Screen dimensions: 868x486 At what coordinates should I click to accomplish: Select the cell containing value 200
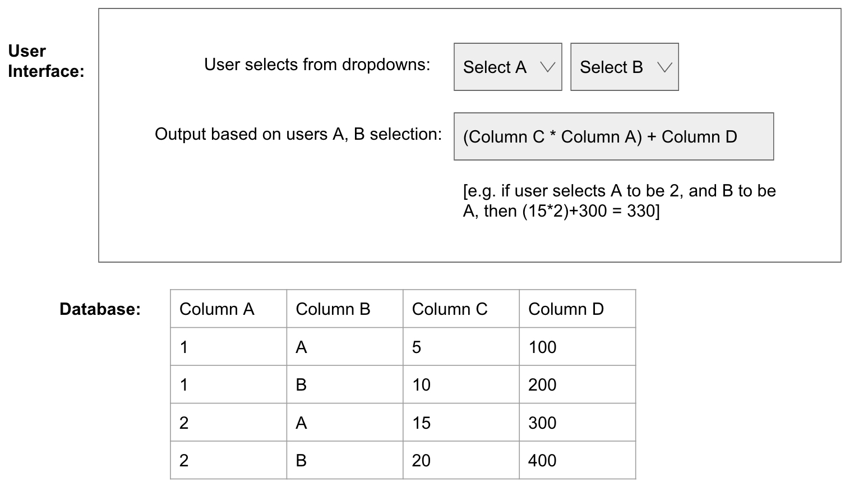click(x=577, y=384)
